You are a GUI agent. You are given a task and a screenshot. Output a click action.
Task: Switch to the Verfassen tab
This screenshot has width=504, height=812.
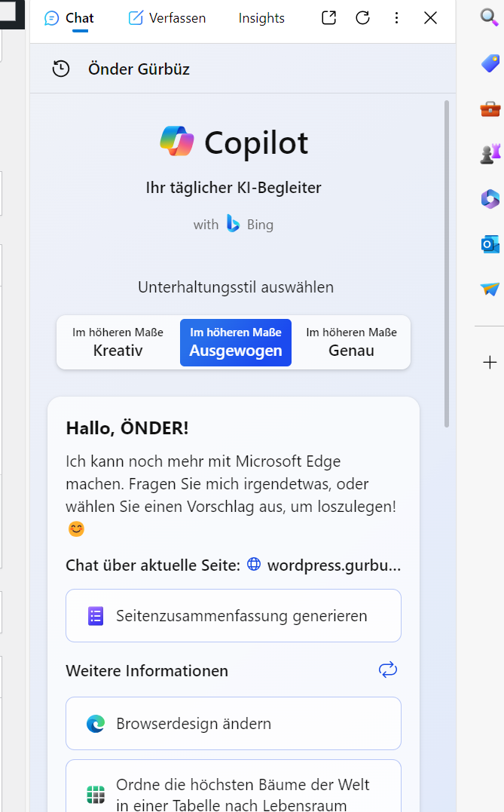[167, 18]
